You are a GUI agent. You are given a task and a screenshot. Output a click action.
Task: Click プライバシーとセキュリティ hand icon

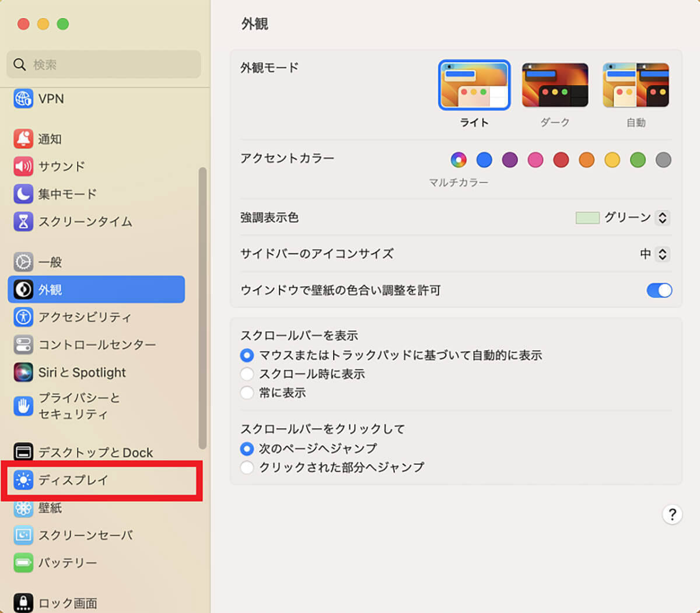(23, 406)
